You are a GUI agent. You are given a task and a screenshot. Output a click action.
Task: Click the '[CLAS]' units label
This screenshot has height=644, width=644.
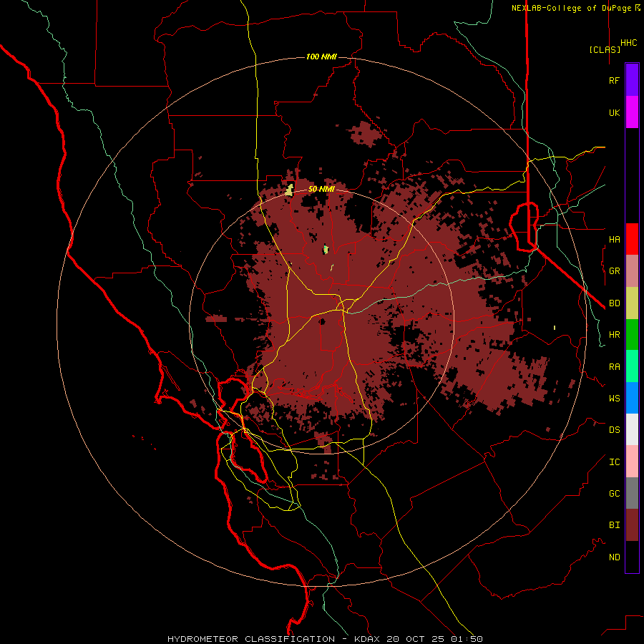pyautogui.click(x=605, y=49)
